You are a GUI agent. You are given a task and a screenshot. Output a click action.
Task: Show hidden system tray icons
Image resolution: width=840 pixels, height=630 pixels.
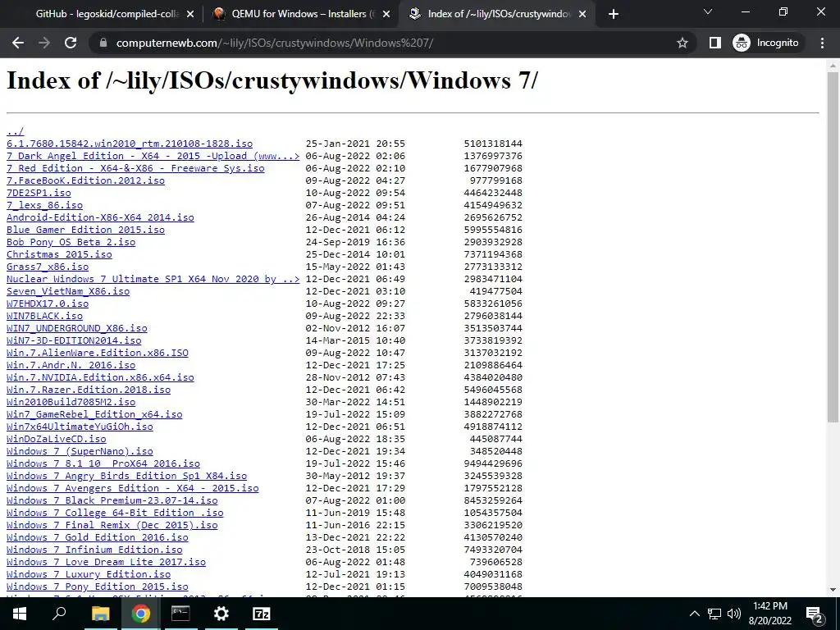point(694,614)
